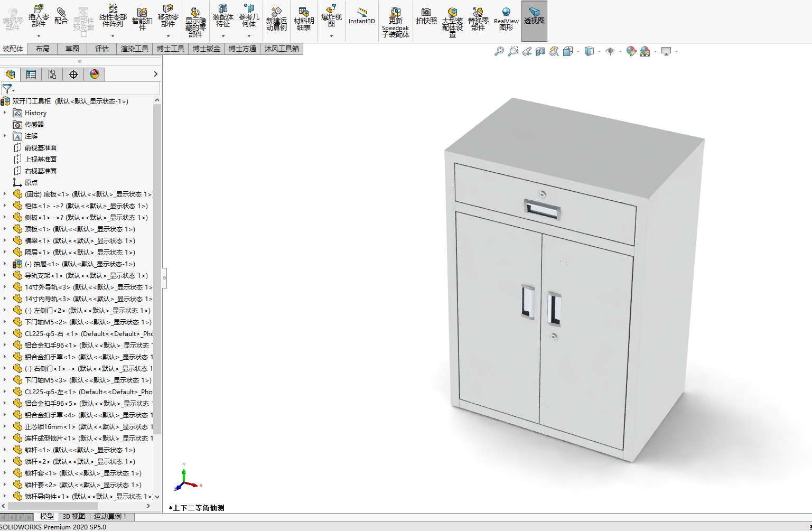The image size is (812, 531).
Task: Take a snapshot with 拍快照
Action: pos(426,16)
